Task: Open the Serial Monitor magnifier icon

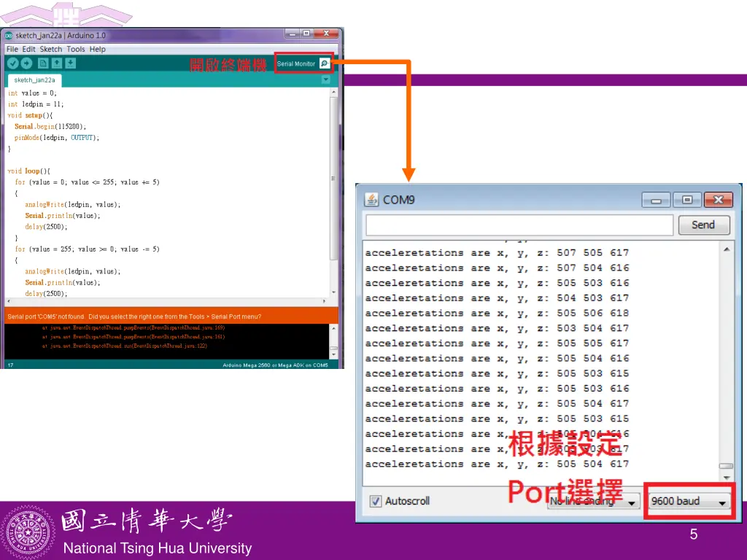Action: tap(325, 63)
